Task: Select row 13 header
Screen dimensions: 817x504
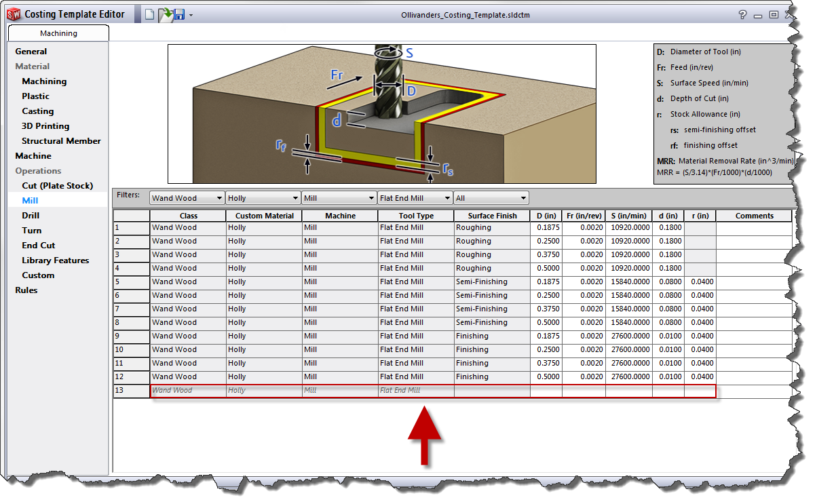Action: pyautogui.click(x=131, y=391)
